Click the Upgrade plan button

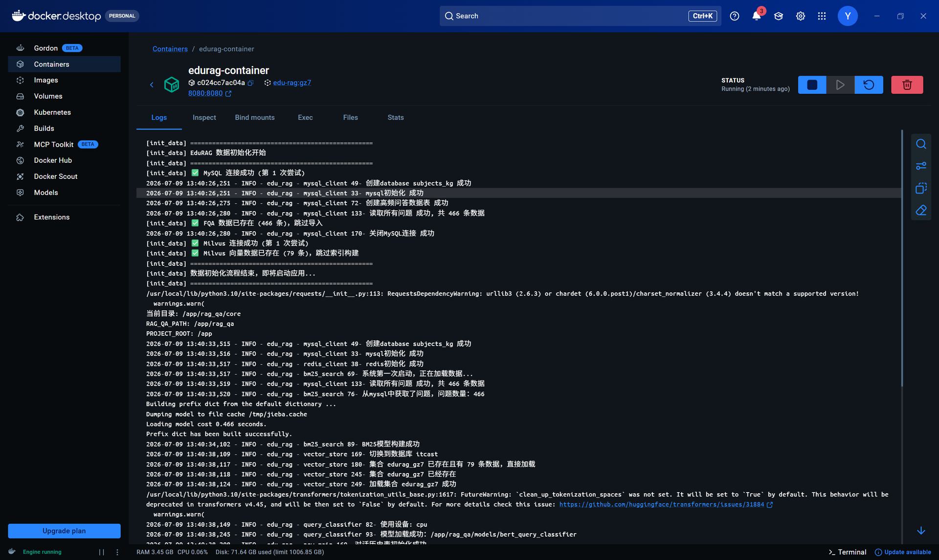[64, 531]
